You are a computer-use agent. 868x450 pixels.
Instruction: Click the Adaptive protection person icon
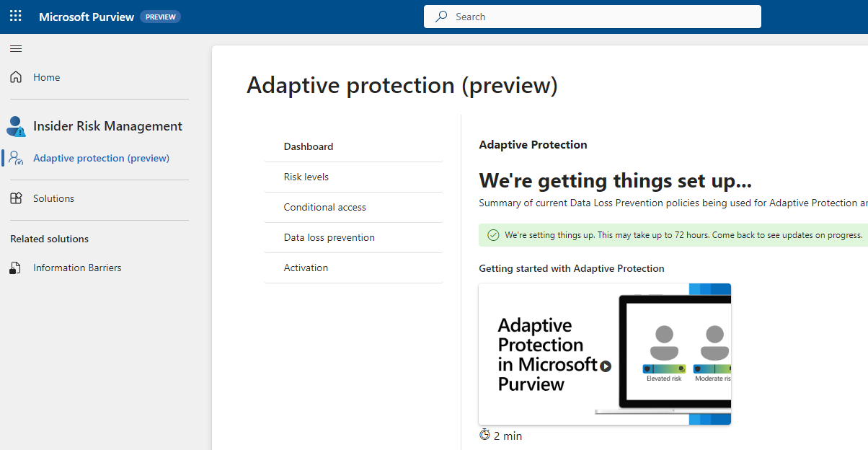click(16, 158)
